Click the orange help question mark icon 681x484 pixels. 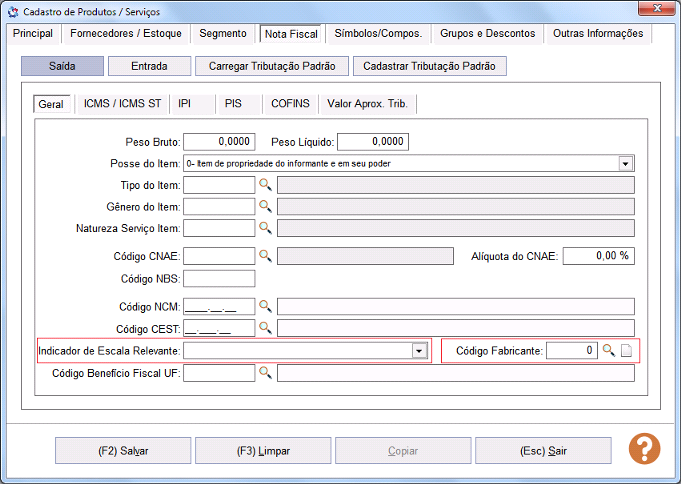coord(645,449)
